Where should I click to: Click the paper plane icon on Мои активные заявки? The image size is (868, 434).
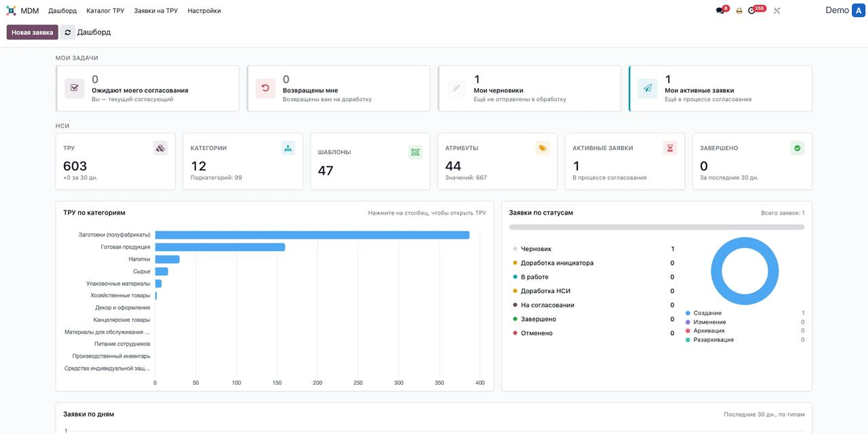tap(648, 88)
